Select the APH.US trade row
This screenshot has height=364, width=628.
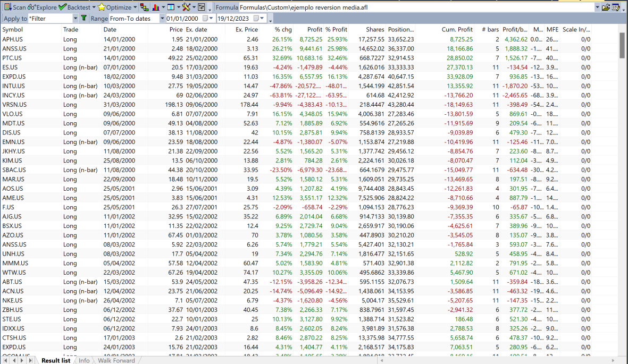point(296,39)
